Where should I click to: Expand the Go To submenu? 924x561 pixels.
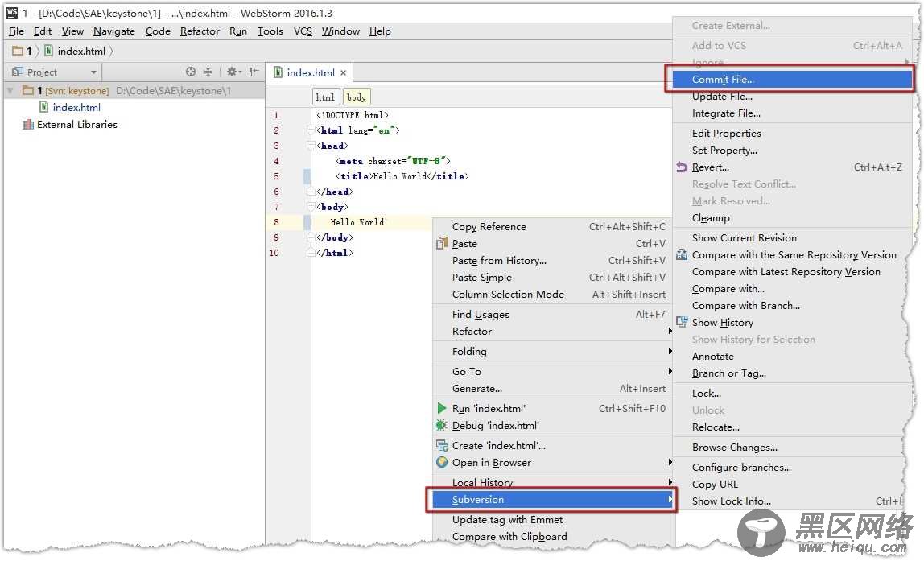click(x=670, y=371)
